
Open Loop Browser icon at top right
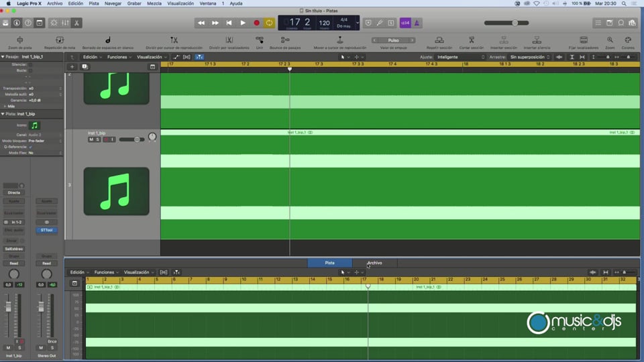click(x=621, y=23)
